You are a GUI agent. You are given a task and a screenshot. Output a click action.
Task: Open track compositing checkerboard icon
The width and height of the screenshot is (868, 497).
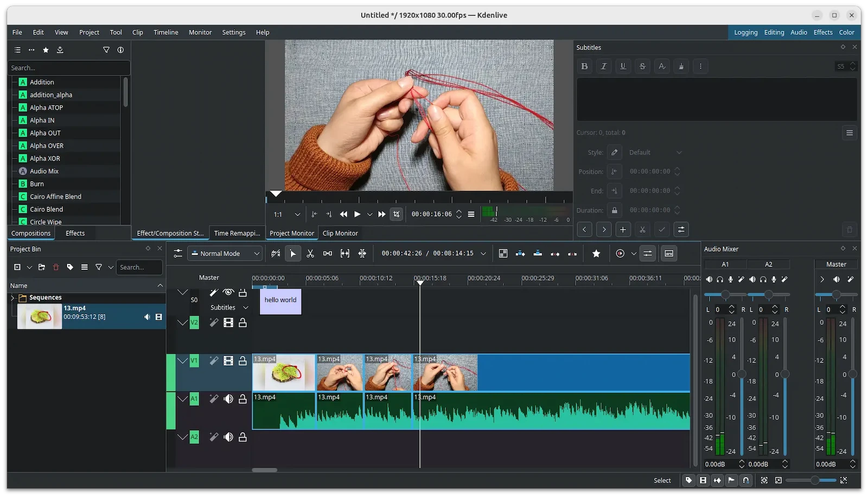tap(503, 253)
